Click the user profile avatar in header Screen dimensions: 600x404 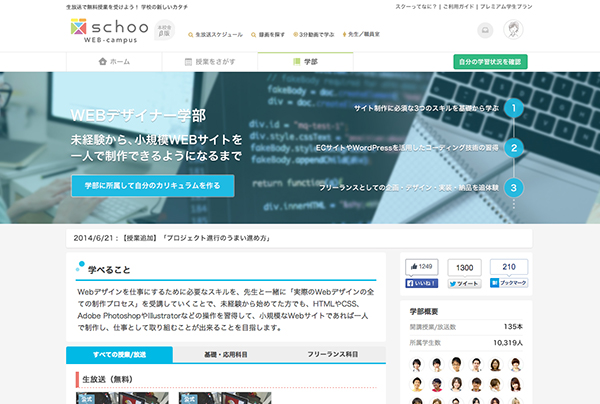coord(513,31)
